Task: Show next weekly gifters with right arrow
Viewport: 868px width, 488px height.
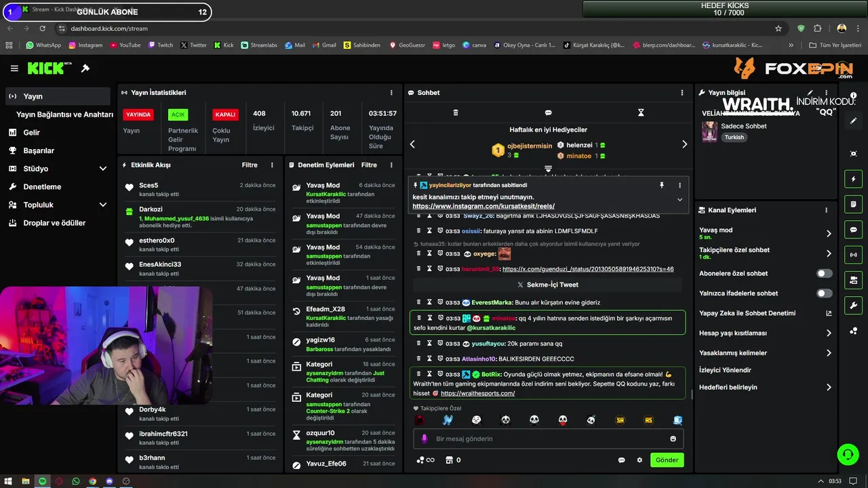Action: pos(684,144)
